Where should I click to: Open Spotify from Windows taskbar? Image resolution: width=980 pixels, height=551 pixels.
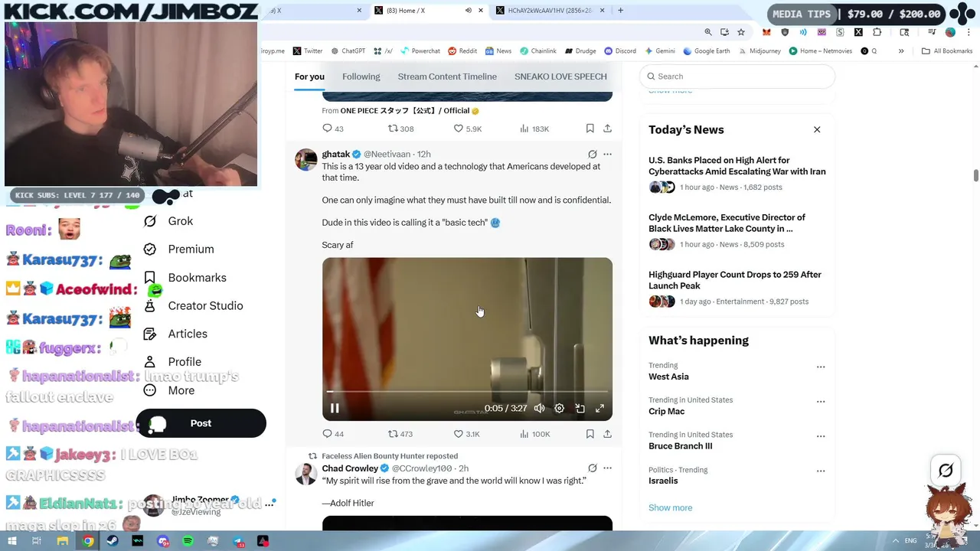pyautogui.click(x=188, y=541)
